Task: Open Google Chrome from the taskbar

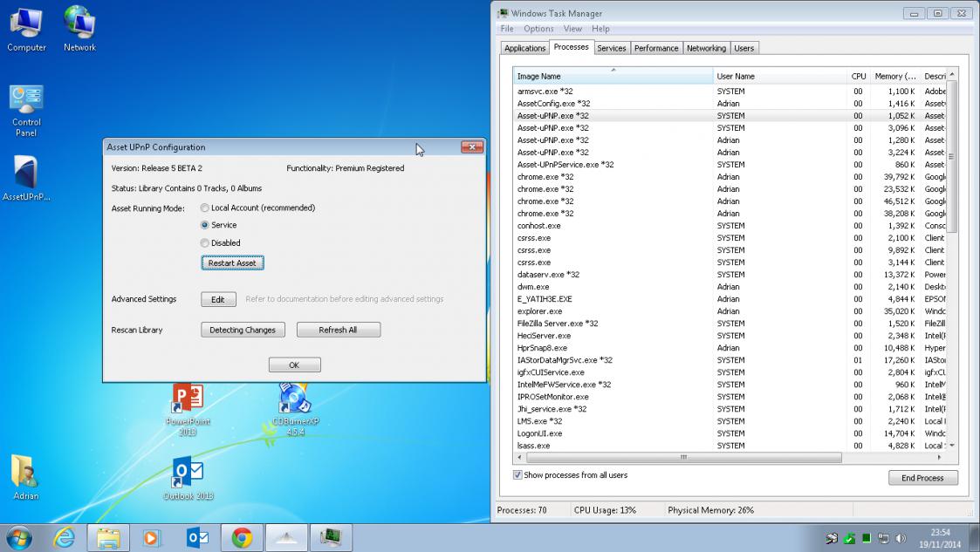Action: coord(242,537)
